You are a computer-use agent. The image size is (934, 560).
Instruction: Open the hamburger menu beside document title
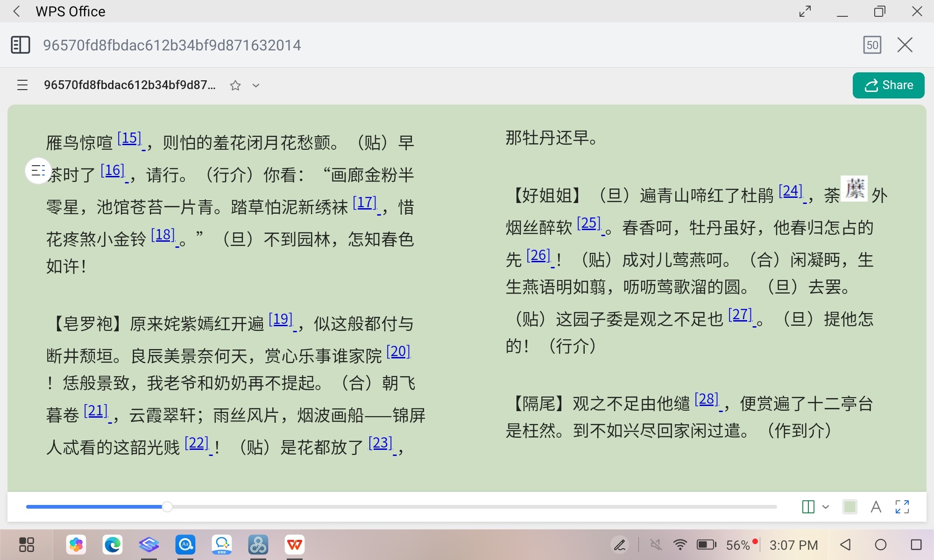(x=22, y=85)
